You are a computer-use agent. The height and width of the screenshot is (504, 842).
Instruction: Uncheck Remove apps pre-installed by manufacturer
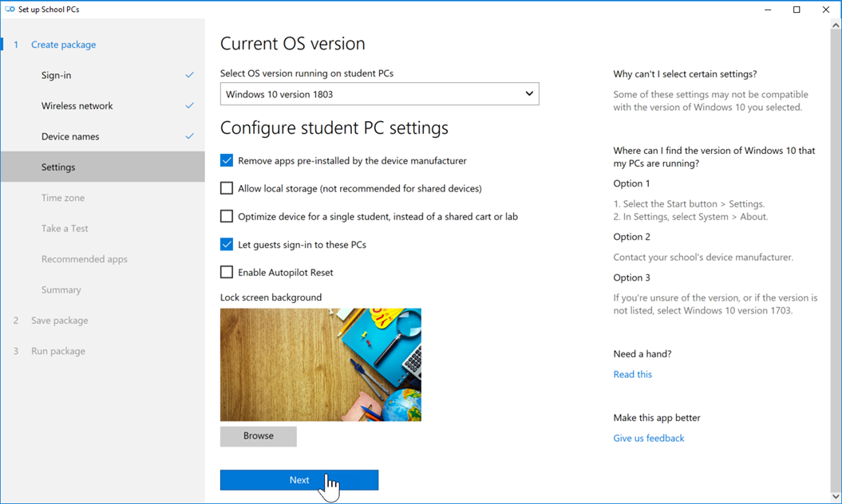tap(227, 160)
